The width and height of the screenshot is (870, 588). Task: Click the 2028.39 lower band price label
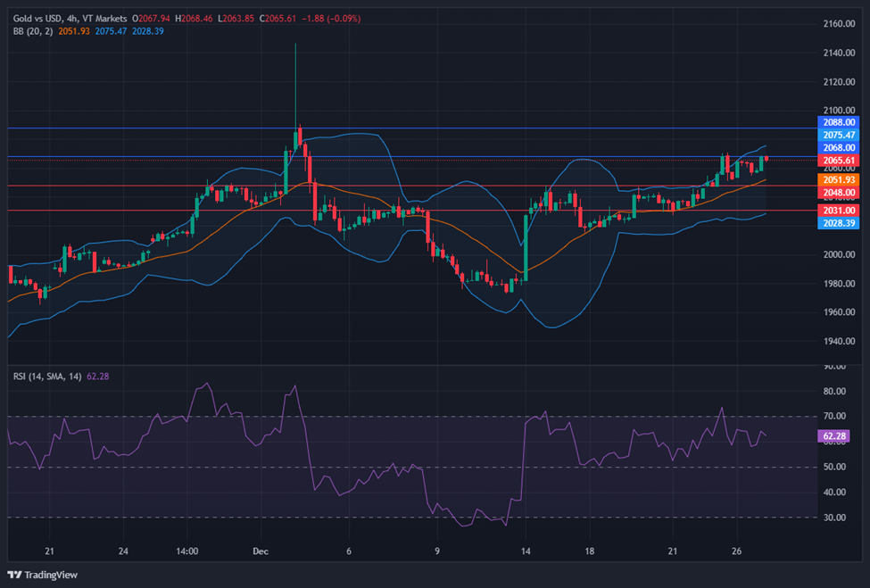pyautogui.click(x=839, y=223)
